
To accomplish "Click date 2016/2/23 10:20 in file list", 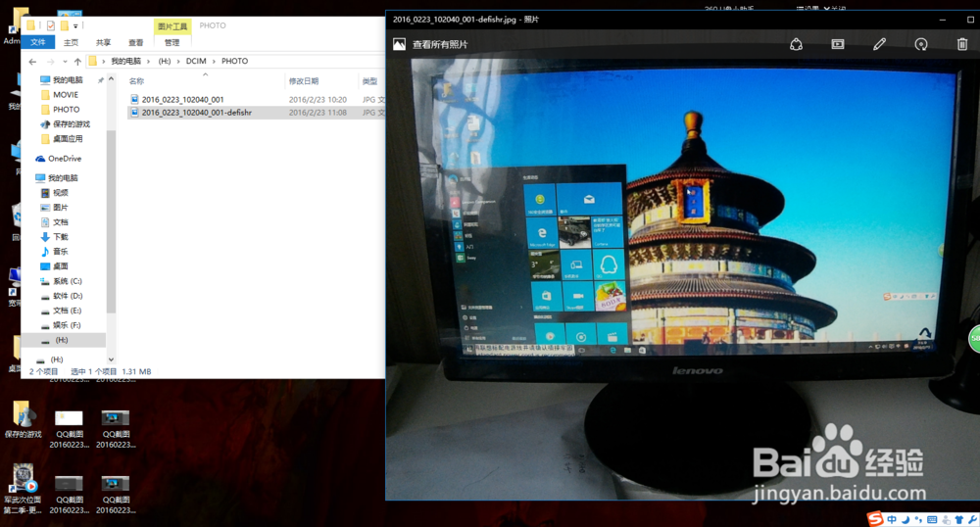I will (x=318, y=99).
